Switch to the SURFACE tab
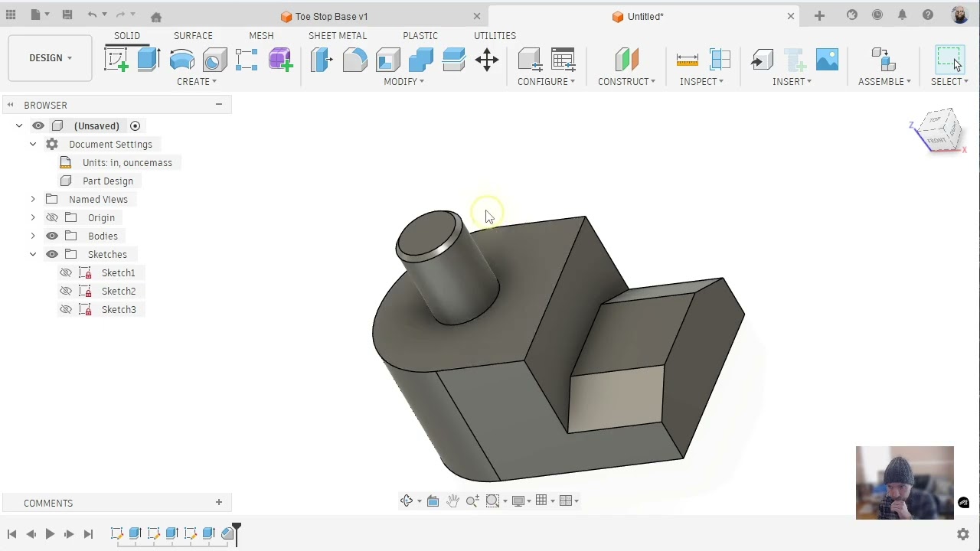The image size is (980, 551). pos(193,35)
